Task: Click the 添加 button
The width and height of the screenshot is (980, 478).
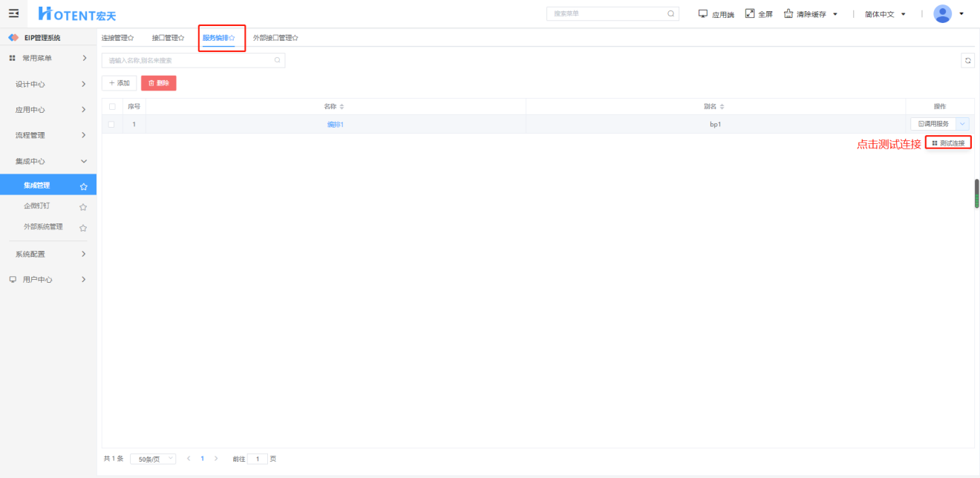Action: [119, 83]
